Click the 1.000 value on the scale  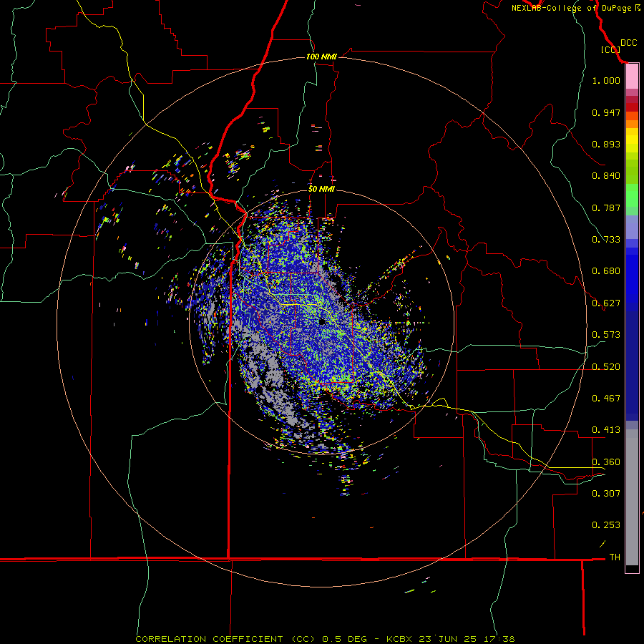coord(606,80)
